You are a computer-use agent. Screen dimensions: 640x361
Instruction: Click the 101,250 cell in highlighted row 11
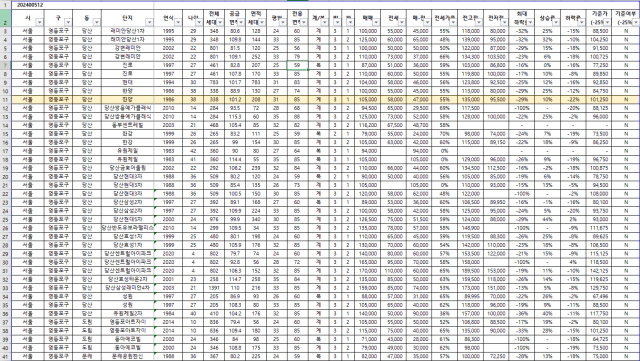pos(599,100)
